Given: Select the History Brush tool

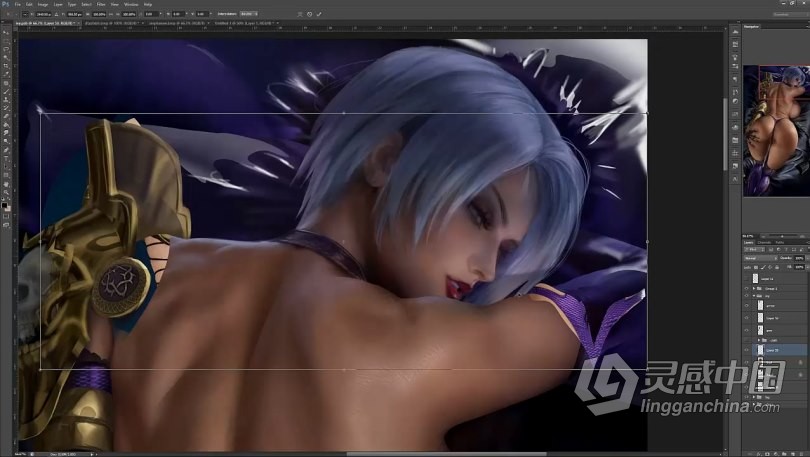Looking at the screenshot, I should (6, 107).
